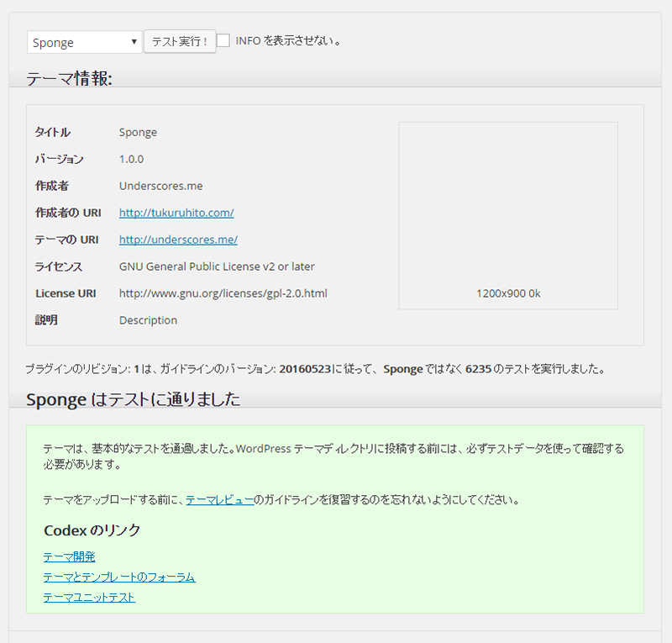
Task: Click the Description text in 説明 row
Action: coord(149,320)
